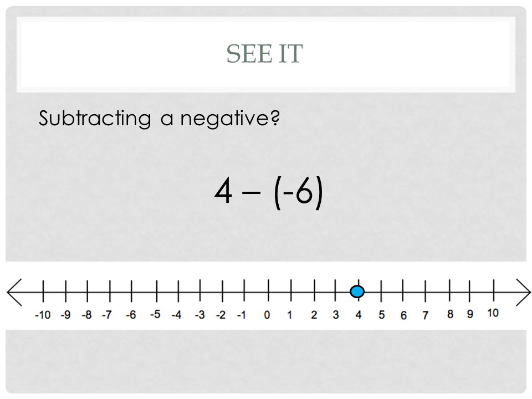
Task: Click the tick mark above number 8
Action: (449, 290)
